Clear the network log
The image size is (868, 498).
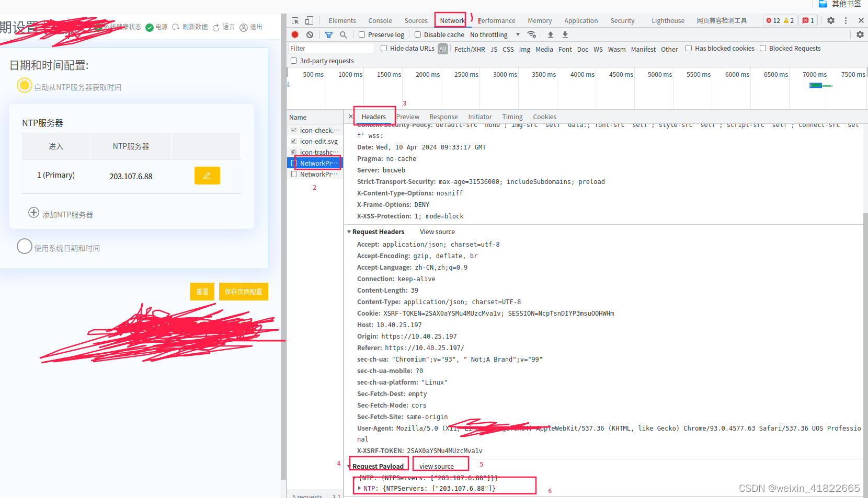point(310,34)
